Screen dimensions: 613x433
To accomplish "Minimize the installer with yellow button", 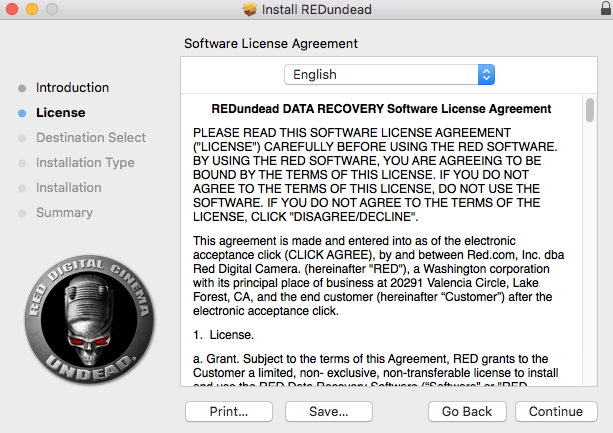I will (x=32, y=9).
